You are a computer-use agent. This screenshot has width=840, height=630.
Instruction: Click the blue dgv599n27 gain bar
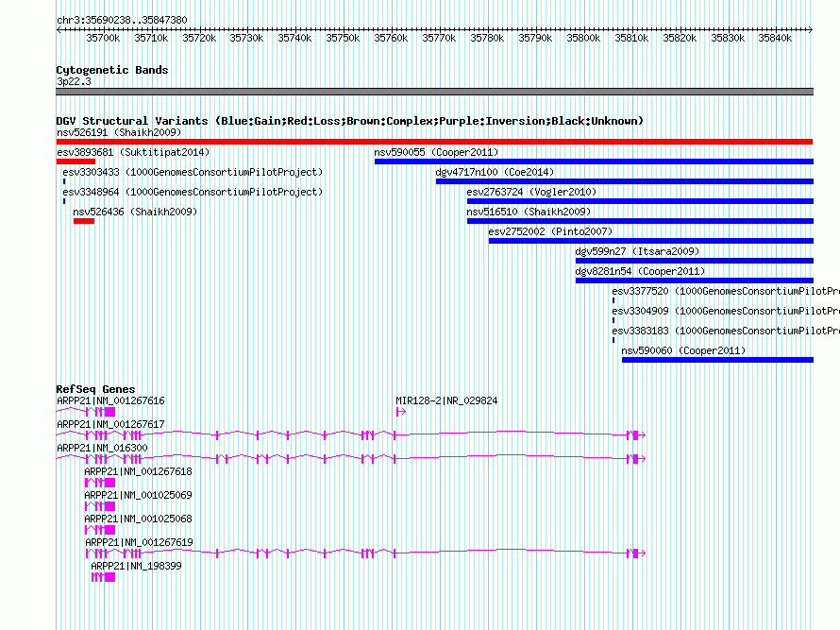click(x=695, y=261)
